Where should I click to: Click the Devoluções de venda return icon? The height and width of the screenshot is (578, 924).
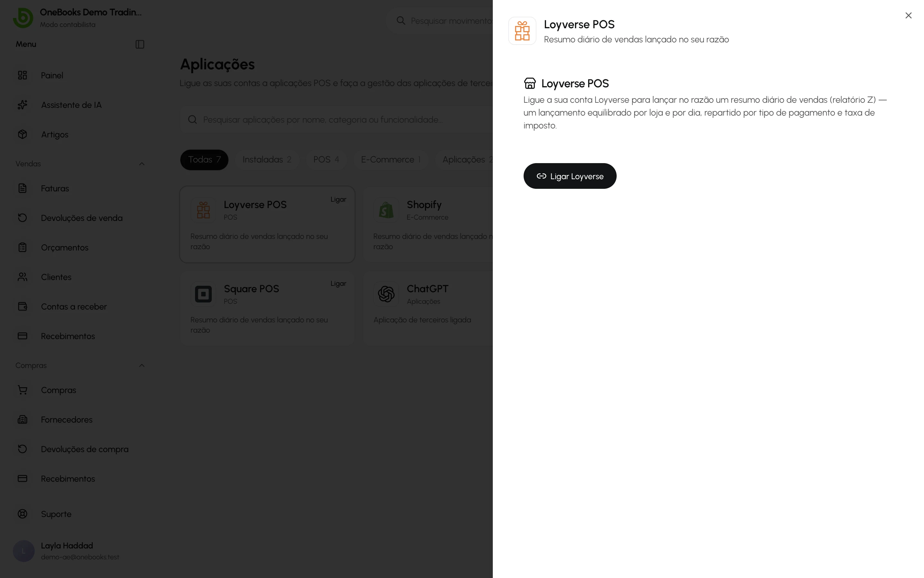click(x=22, y=217)
